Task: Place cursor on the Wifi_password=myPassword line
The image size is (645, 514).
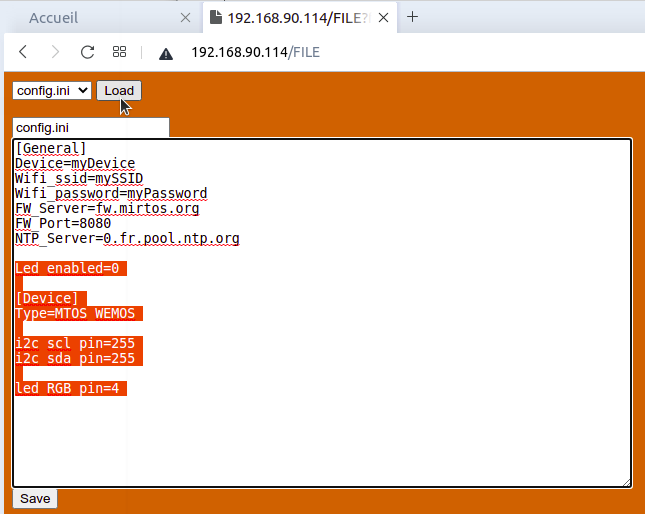Action: 111,193
